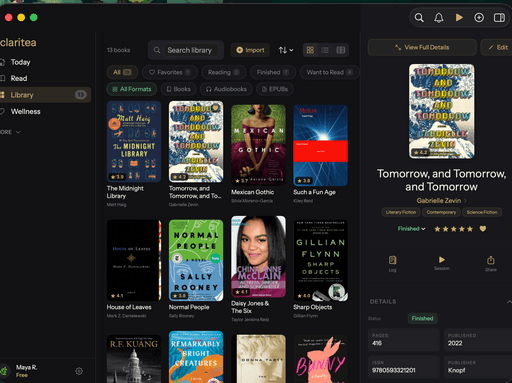This screenshot has height=383, width=512.
Task: Select the Audiobooks format tab
Action: [226, 89]
